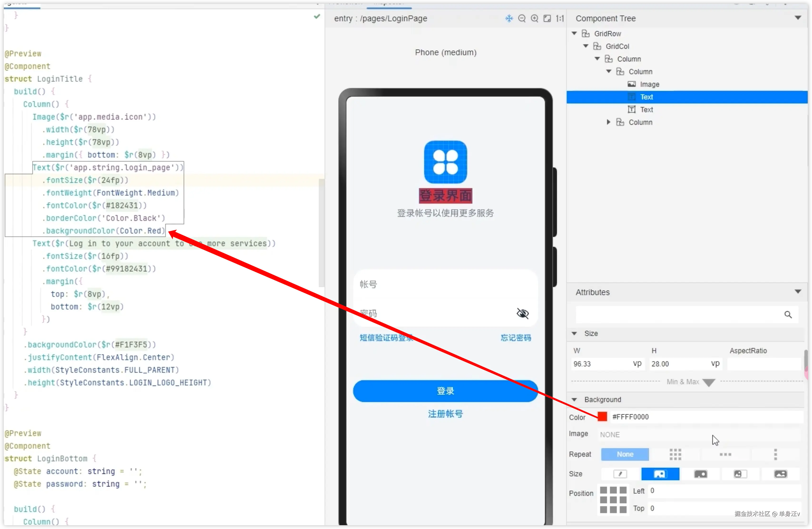Choose the last background size option icon
This screenshot has width=812, height=529.
[780, 474]
